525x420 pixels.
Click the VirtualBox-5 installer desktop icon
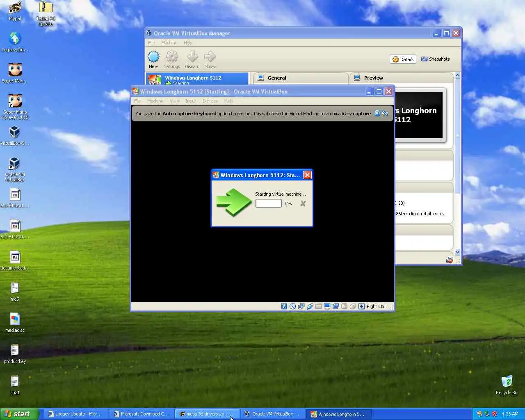point(15,136)
